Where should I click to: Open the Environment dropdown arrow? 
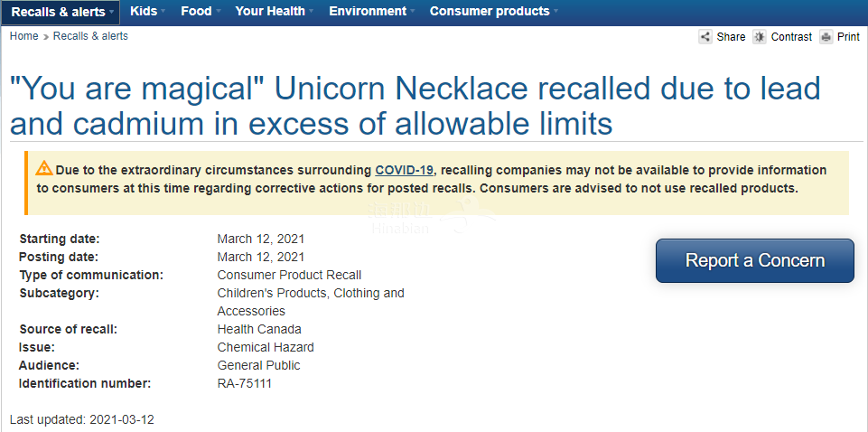click(x=413, y=11)
